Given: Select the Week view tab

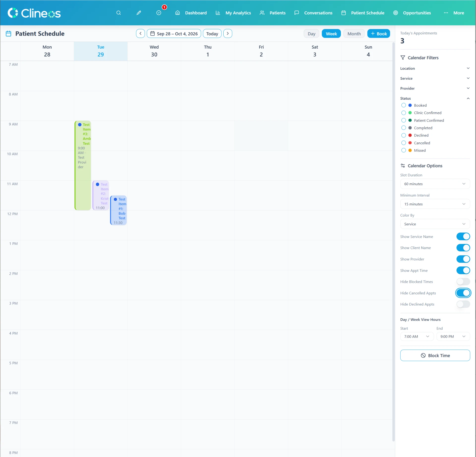Looking at the screenshot, I should (x=331, y=33).
